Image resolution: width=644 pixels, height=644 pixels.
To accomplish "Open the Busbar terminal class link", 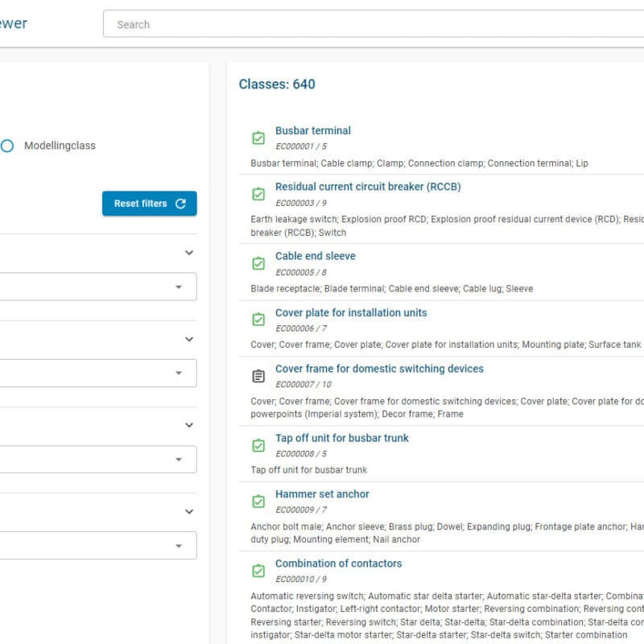I will point(313,130).
